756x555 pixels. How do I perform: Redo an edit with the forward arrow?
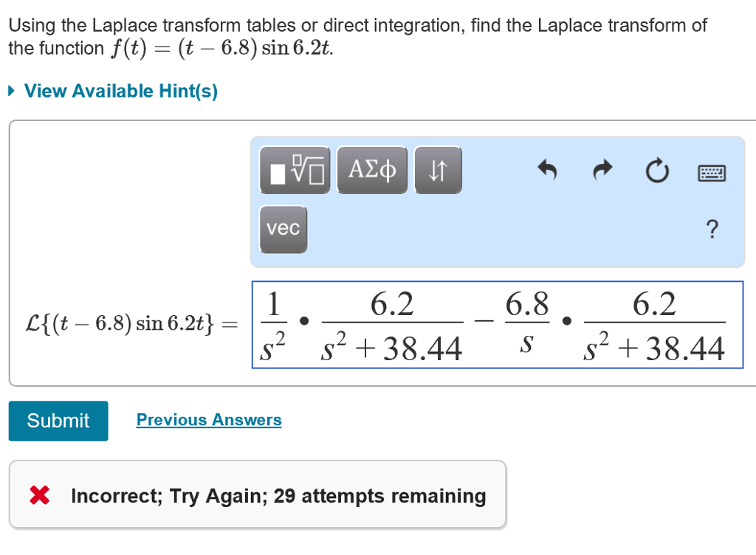pyautogui.click(x=602, y=170)
